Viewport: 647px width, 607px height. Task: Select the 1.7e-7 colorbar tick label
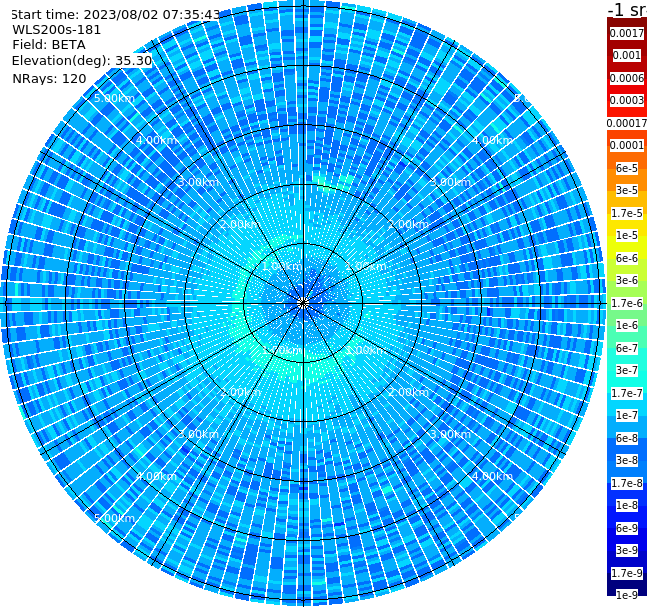pyautogui.click(x=627, y=393)
